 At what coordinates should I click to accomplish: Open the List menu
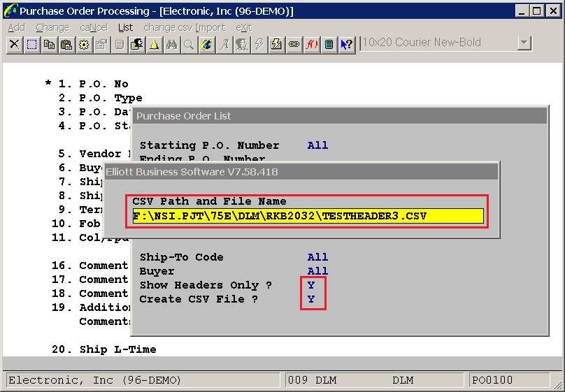tap(125, 27)
